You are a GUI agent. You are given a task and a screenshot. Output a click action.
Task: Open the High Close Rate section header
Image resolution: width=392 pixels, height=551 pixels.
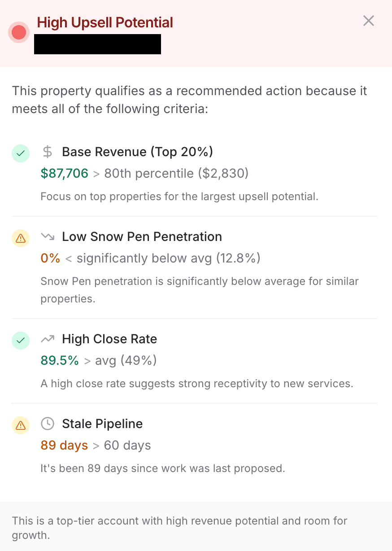109,339
